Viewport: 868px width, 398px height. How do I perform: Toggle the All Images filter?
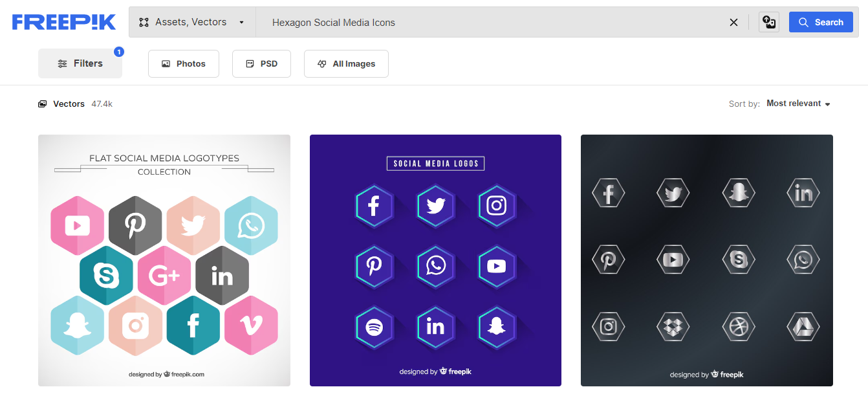pos(346,63)
